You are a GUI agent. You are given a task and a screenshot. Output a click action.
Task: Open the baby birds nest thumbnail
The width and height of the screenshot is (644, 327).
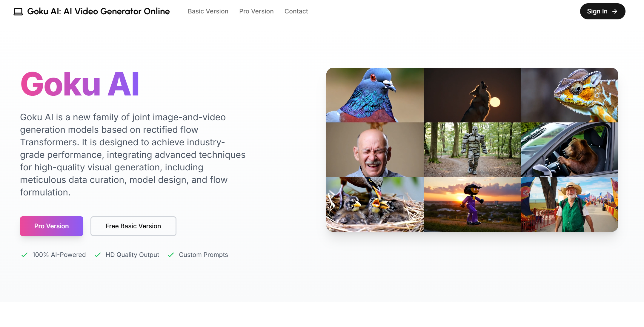click(x=375, y=204)
